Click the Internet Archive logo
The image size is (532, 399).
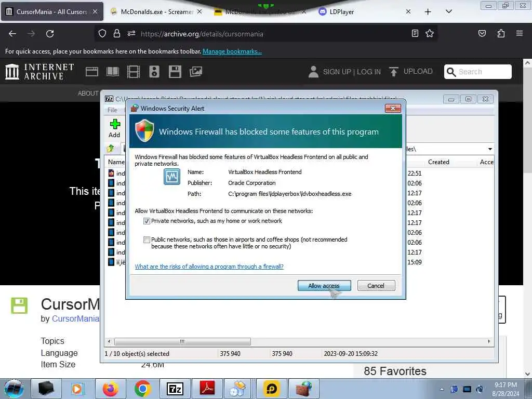click(x=39, y=72)
